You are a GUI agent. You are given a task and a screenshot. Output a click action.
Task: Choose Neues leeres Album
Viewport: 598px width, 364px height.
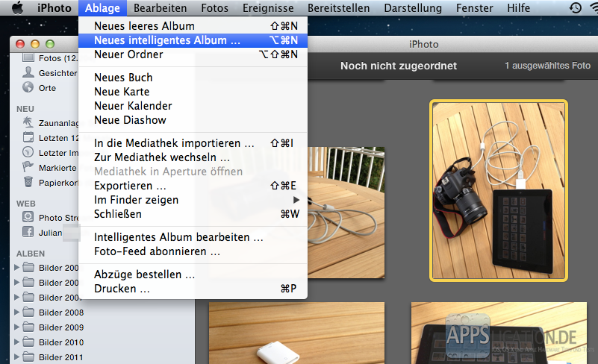[193, 26]
